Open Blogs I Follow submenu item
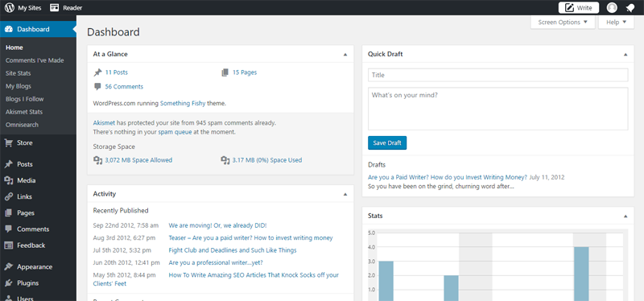Viewport: 644px width, 301px height. tap(25, 99)
